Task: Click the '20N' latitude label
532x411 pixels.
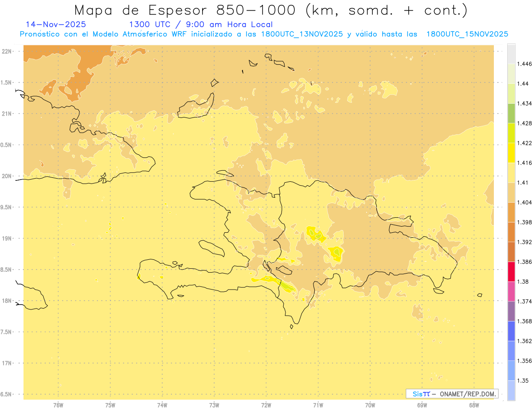Action: (x=7, y=176)
